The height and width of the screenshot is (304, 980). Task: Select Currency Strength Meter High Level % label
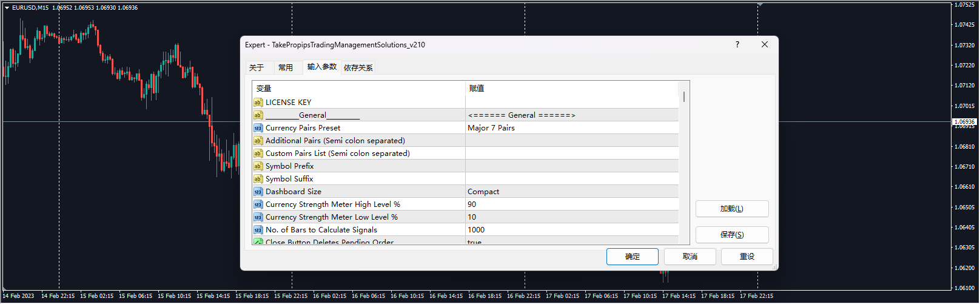[x=333, y=204]
